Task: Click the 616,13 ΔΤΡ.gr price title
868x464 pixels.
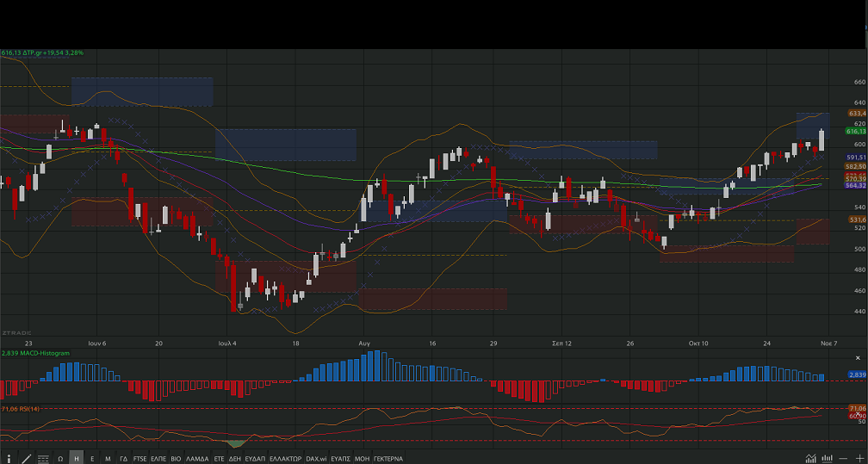Action: 42,53
